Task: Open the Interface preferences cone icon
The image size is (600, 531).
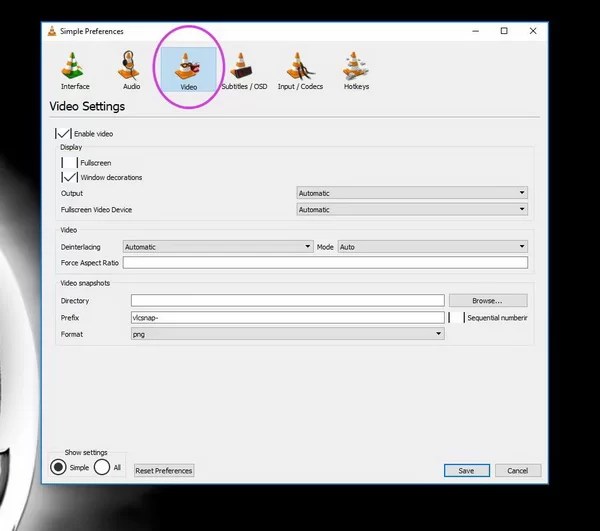Action: click(x=74, y=66)
